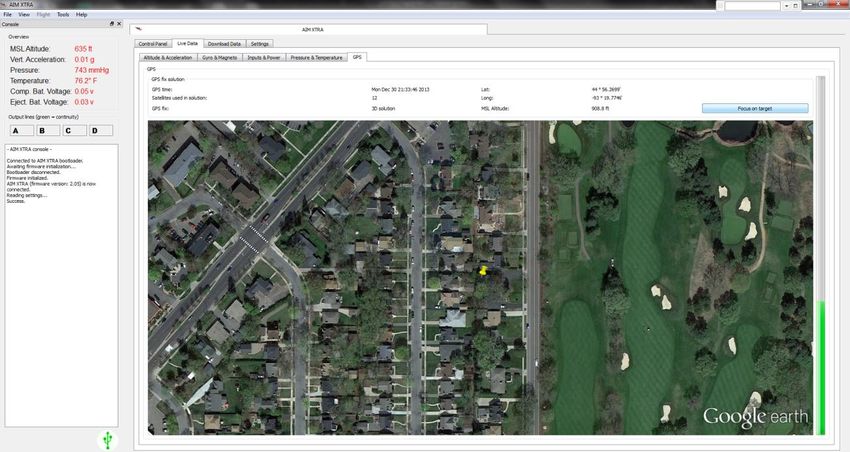Click output line A indicator
Image resolution: width=850 pixels, height=452 pixels.
pos(22,131)
